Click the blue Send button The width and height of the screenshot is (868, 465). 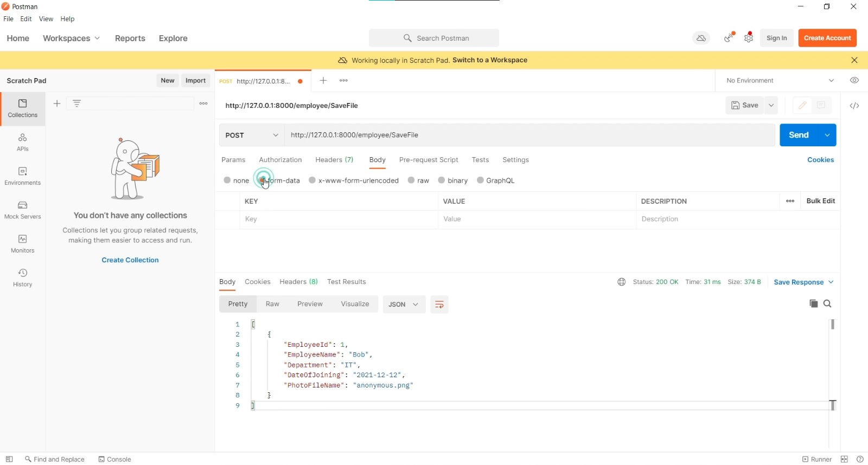pyautogui.click(x=799, y=135)
